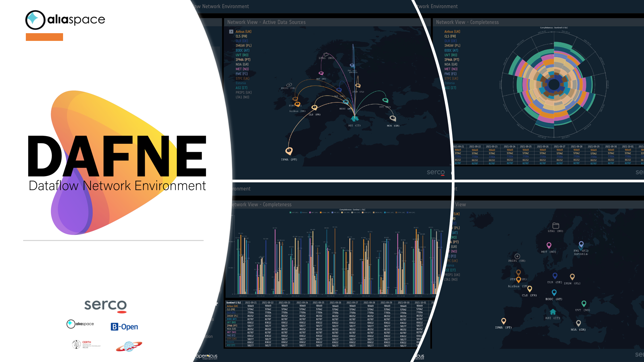Select the Network View - Completeness panel title
This screenshot has width=644, height=362.
pyautogui.click(x=467, y=22)
